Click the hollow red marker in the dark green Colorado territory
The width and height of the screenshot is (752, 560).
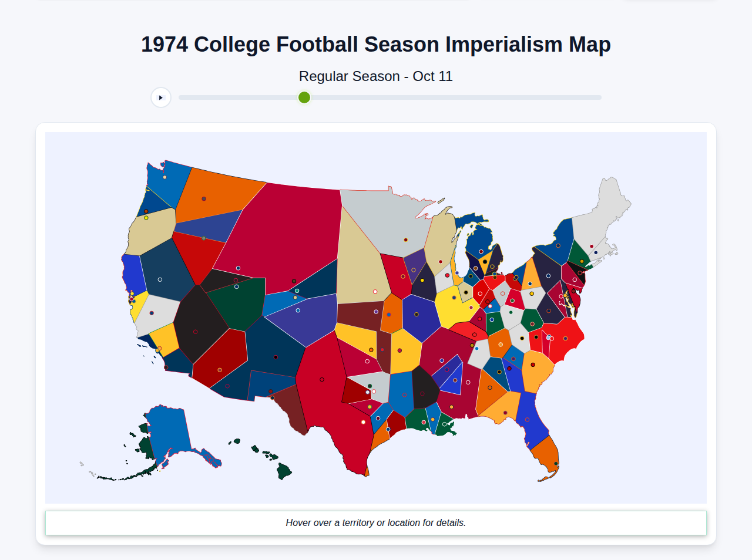click(x=236, y=280)
